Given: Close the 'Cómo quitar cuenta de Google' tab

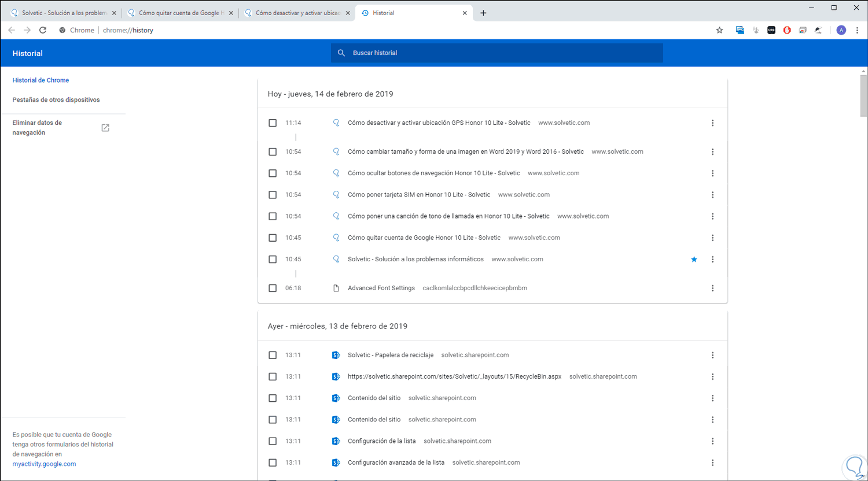Looking at the screenshot, I should tap(231, 13).
